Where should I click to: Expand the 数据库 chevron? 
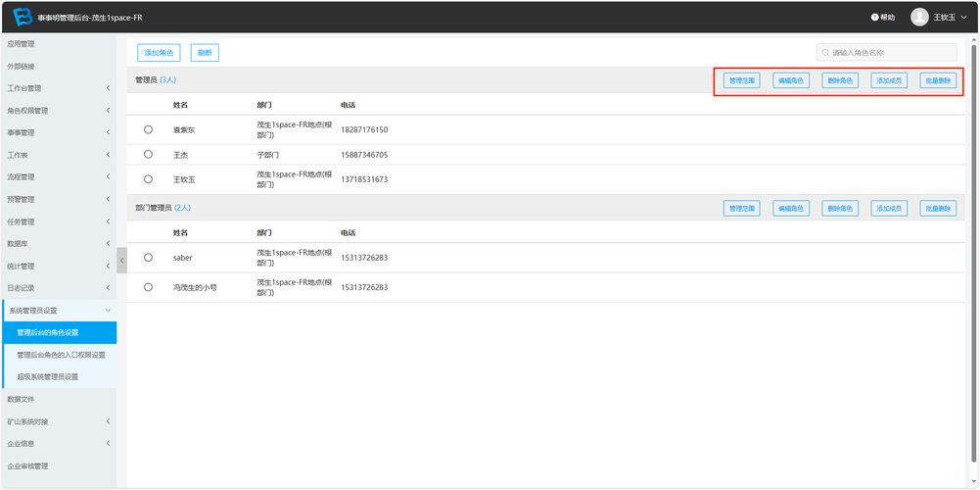point(108,243)
